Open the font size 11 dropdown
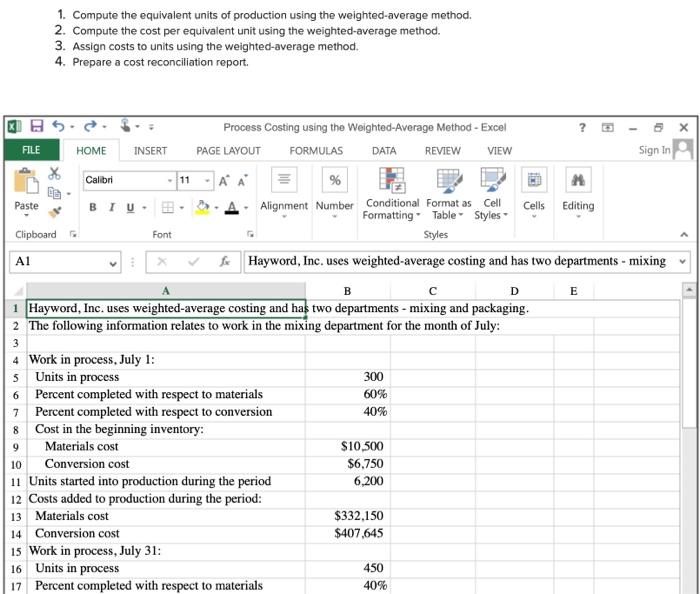700x594 pixels. 207,181
